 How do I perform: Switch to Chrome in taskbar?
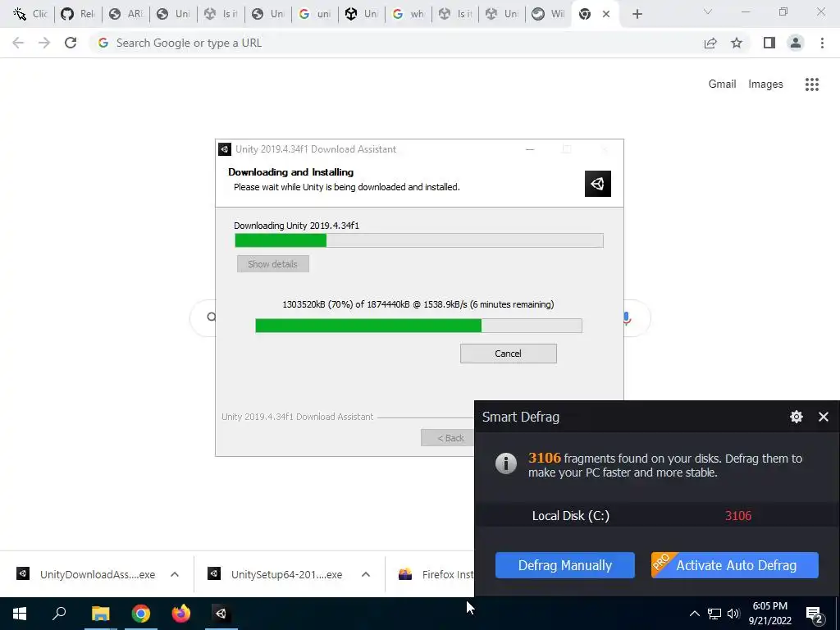coord(141,614)
